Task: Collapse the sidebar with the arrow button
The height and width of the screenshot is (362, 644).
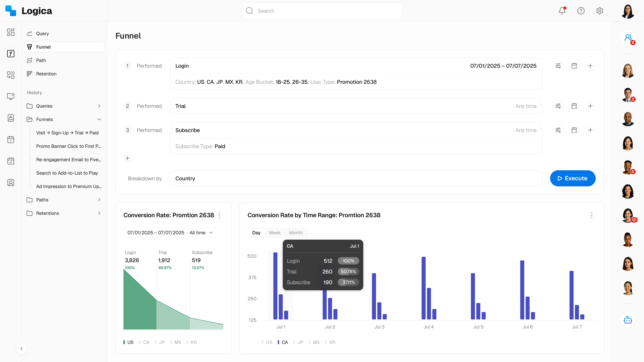Action: pos(21,349)
